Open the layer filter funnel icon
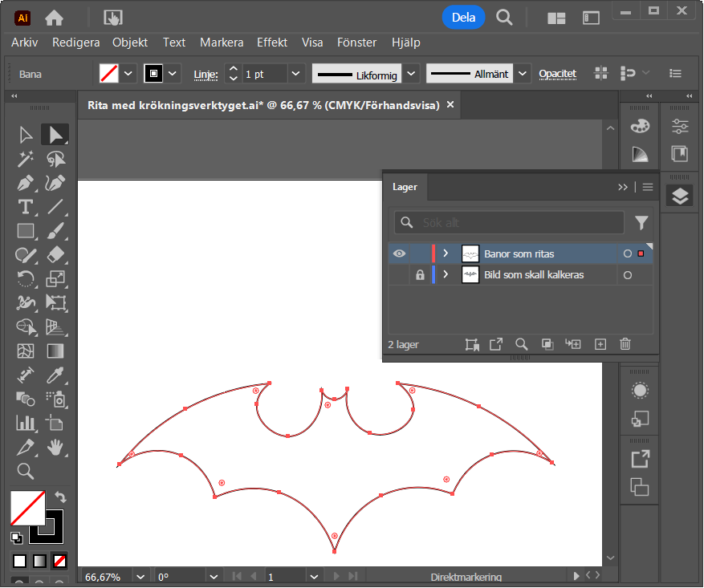 click(641, 223)
